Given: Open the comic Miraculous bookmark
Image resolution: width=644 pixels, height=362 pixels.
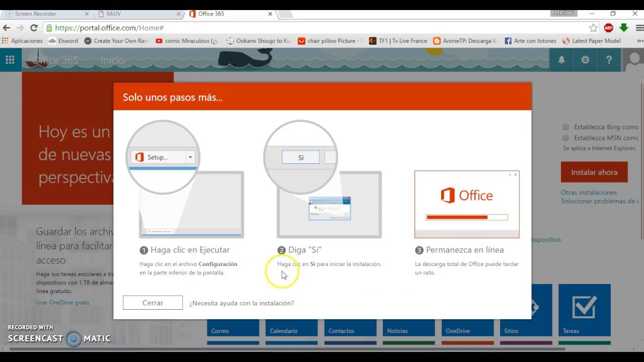Looking at the screenshot, I should click(x=187, y=41).
